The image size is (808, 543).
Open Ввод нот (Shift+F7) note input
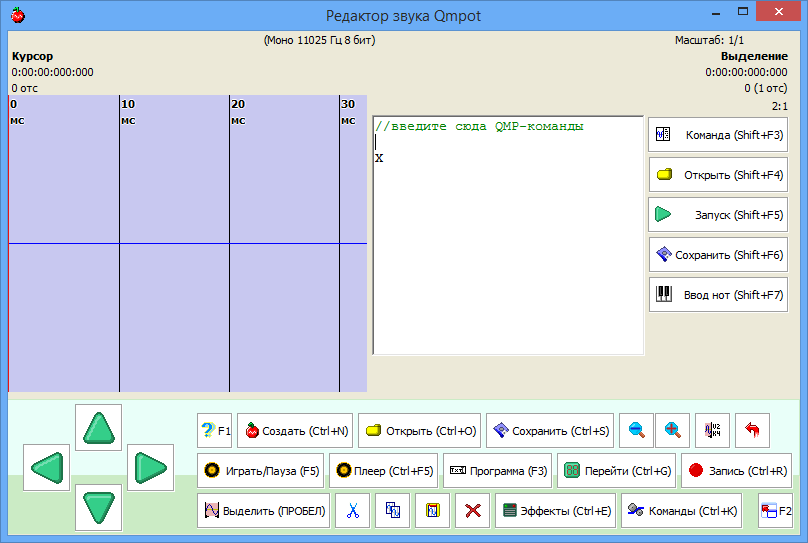[718, 295]
